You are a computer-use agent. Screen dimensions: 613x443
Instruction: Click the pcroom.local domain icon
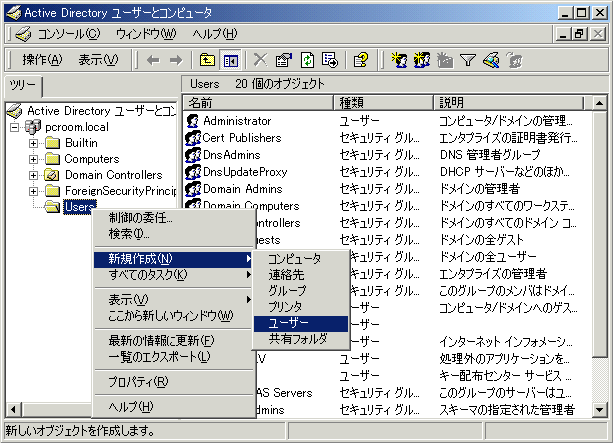pyautogui.click(x=33, y=127)
